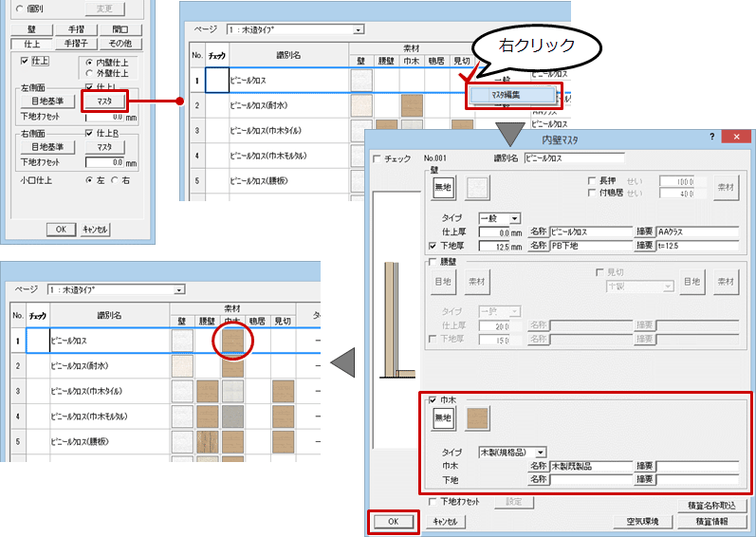Click the circled 巾木 material thumbnail in row 1
Screen dimensions: 756x537
pos(232,337)
